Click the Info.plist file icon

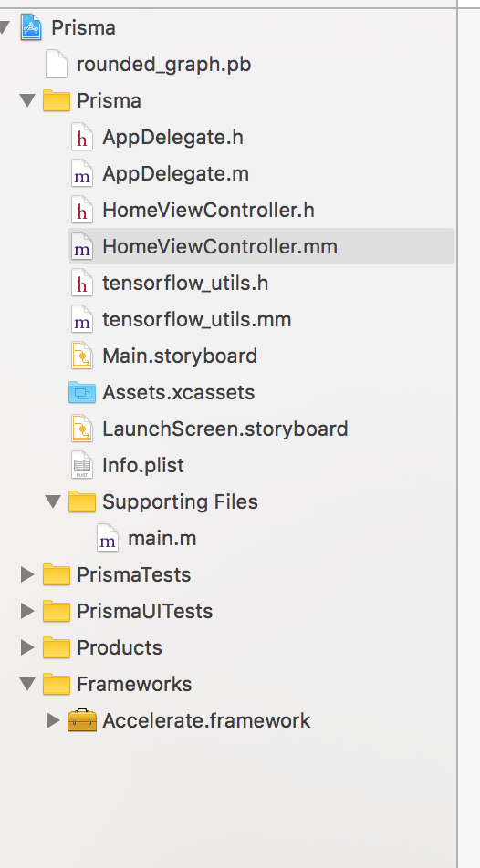(82, 466)
